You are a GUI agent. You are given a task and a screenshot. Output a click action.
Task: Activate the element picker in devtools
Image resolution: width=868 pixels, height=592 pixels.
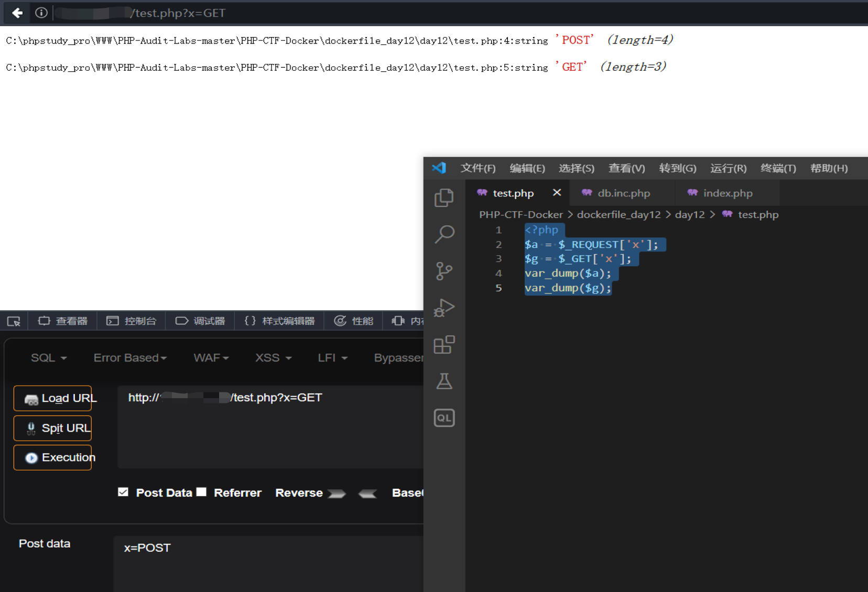point(14,321)
